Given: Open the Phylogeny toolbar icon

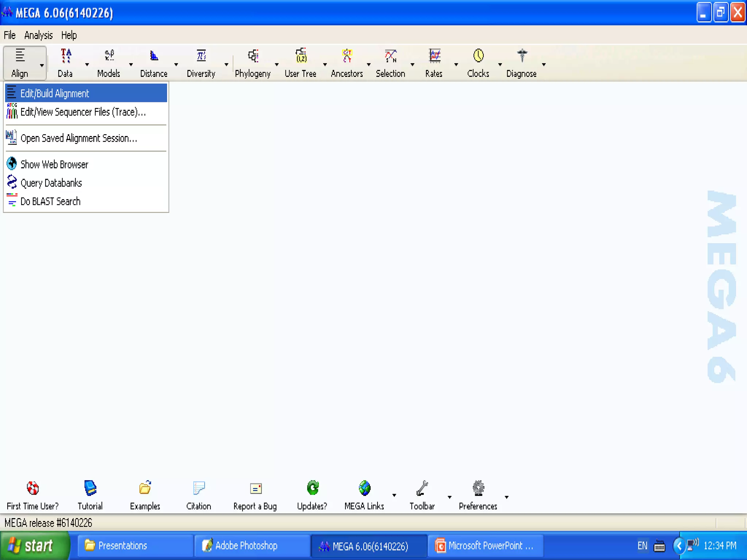Looking at the screenshot, I should coord(253,57).
